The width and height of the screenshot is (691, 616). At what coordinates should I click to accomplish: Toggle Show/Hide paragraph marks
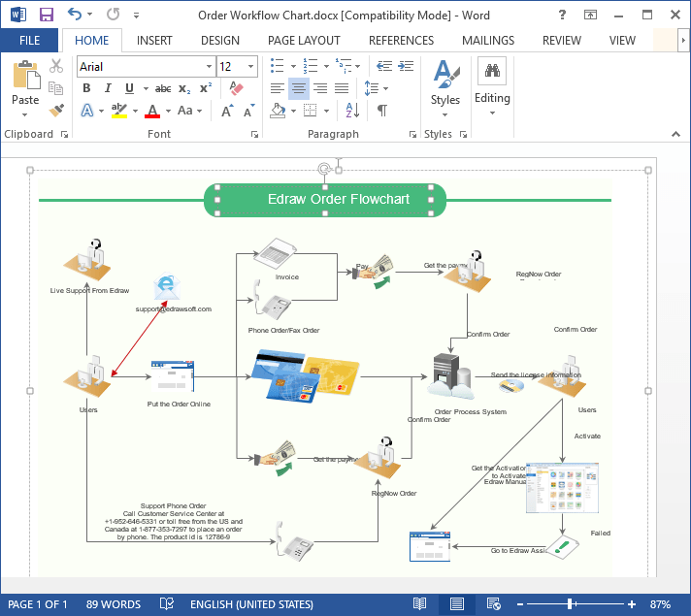click(x=382, y=111)
